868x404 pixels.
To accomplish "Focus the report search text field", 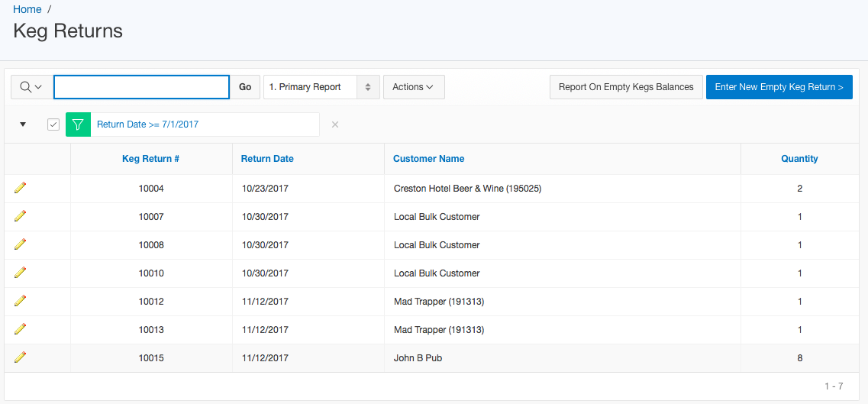I will click(141, 87).
